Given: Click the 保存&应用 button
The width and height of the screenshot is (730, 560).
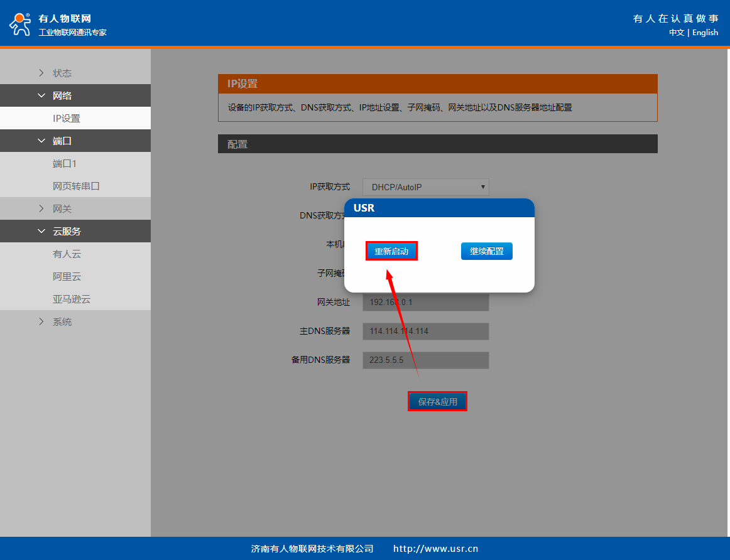Looking at the screenshot, I should [437, 402].
